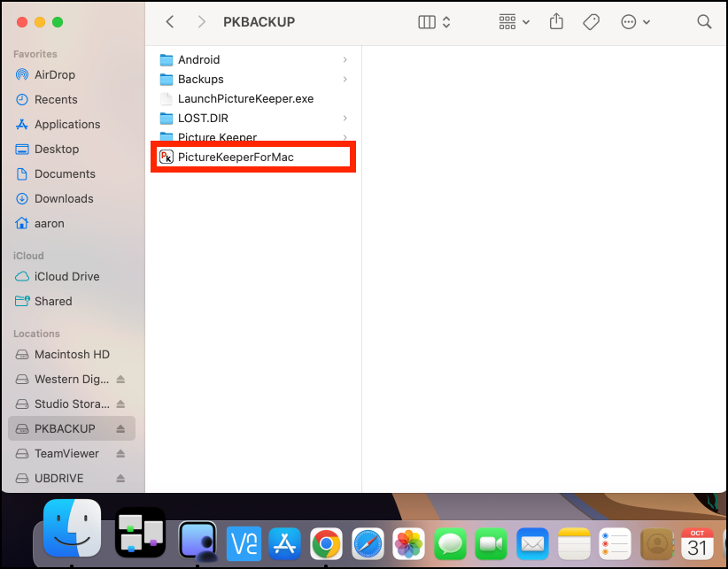Click the Edit Tags icon
Screen dimensions: 728x569
tap(591, 22)
